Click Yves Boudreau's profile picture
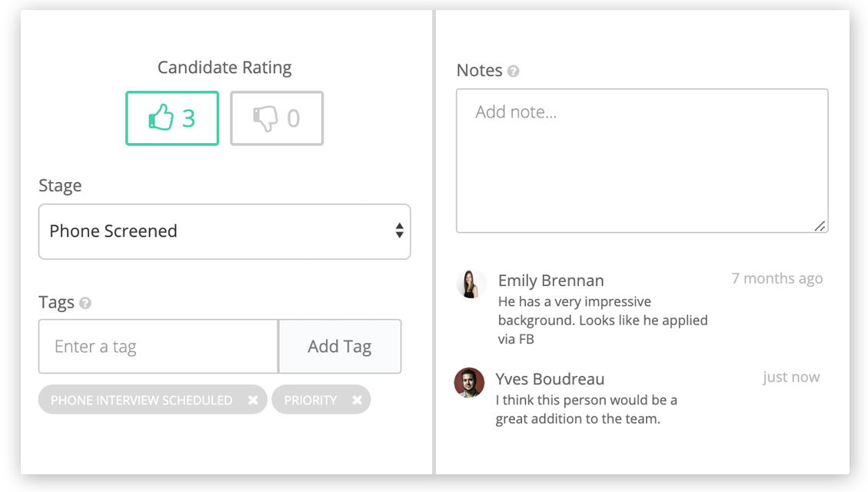This screenshot has height=492, width=868. [x=471, y=381]
